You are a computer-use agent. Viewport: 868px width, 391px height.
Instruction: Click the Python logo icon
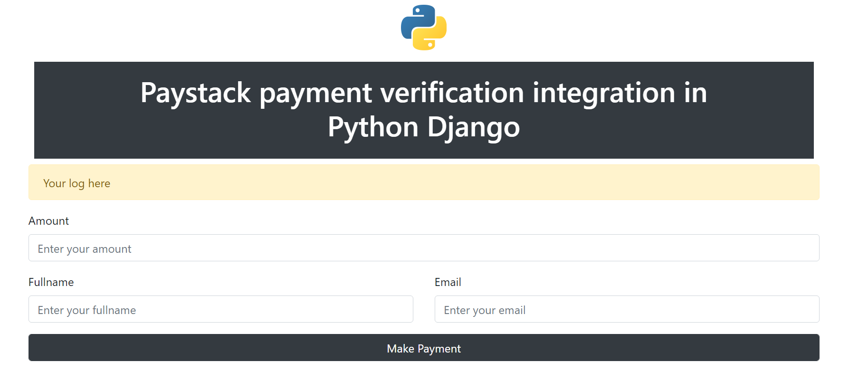point(424,28)
